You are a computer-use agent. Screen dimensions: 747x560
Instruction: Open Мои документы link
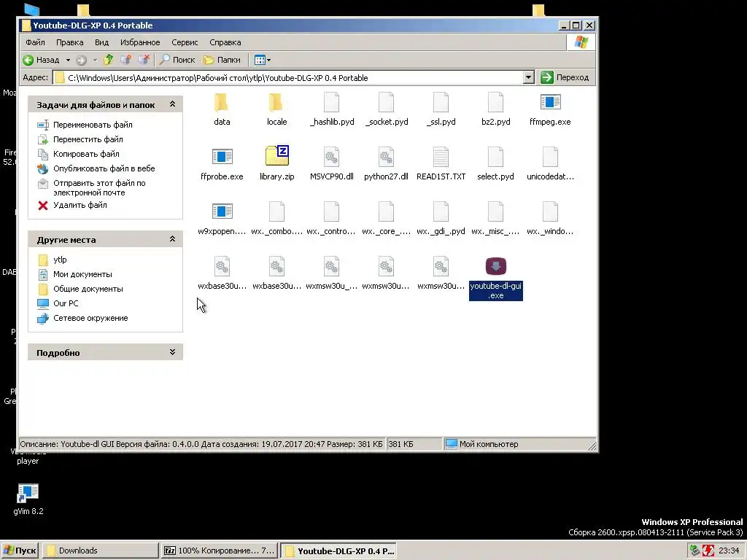pyautogui.click(x=82, y=274)
